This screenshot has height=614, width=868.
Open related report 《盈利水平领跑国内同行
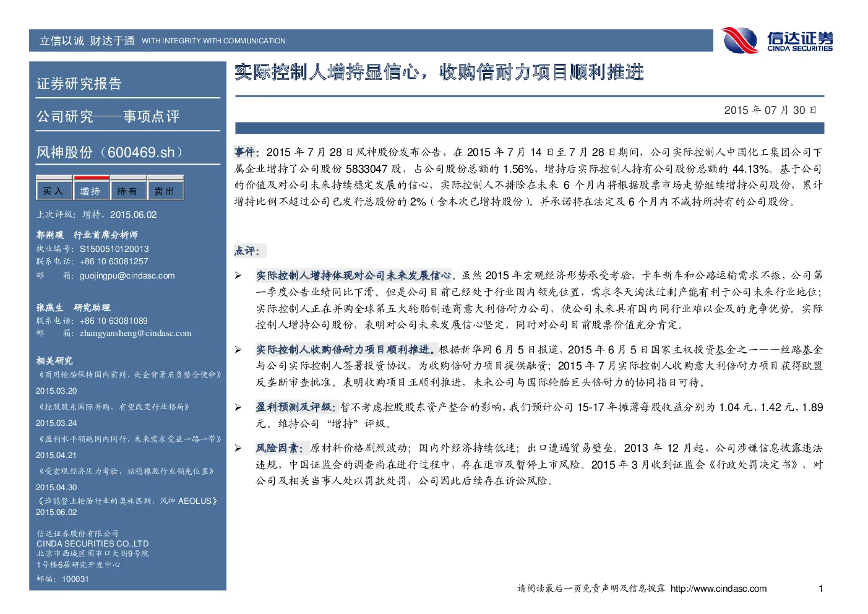coord(129,439)
